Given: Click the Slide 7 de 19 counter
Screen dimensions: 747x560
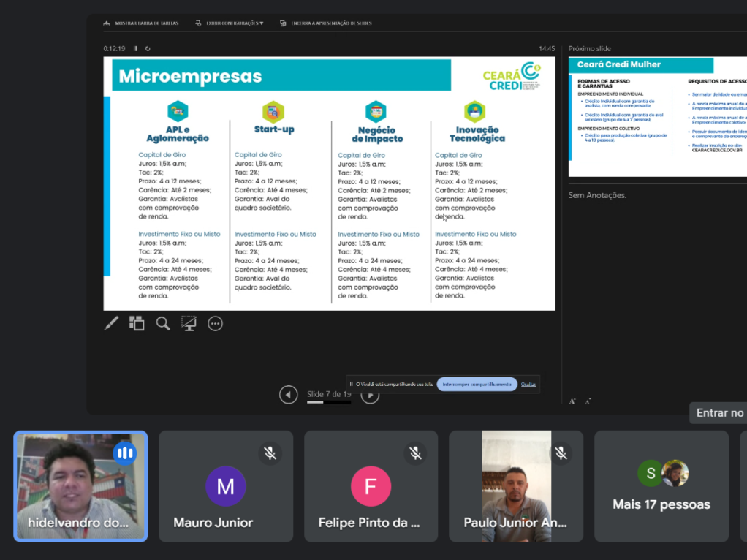Looking at the screenshot, I should (329, 394).
